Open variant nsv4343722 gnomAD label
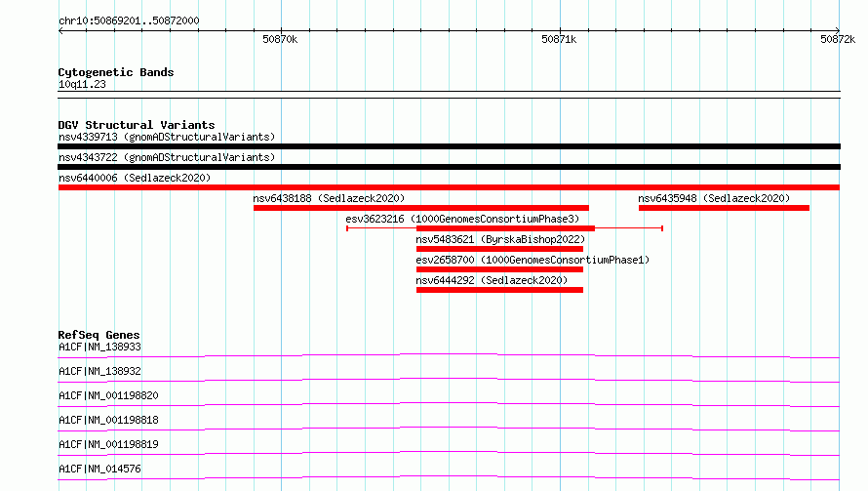The height and width of the screenshot is (491, 868). [x=167, y=157]
